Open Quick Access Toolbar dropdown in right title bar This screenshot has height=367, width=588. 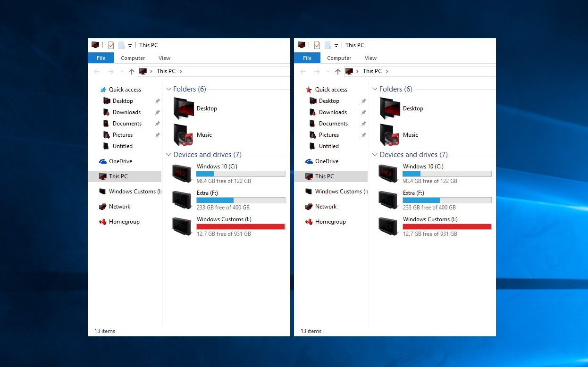336,46
